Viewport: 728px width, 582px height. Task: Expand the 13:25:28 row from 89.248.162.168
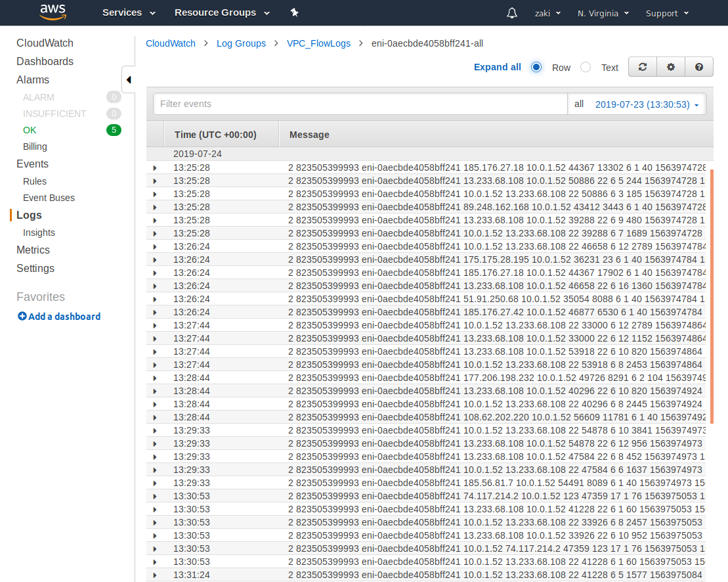(x=155, y=207)
